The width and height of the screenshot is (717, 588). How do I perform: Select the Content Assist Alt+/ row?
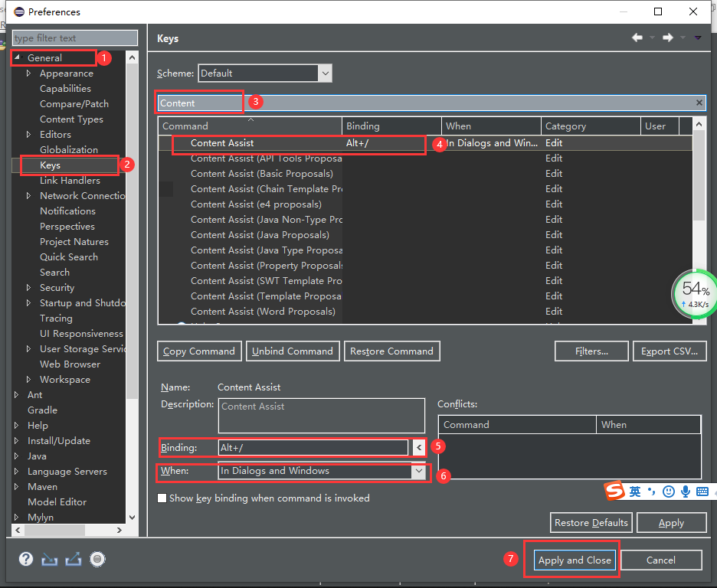(x=425, y=143)
